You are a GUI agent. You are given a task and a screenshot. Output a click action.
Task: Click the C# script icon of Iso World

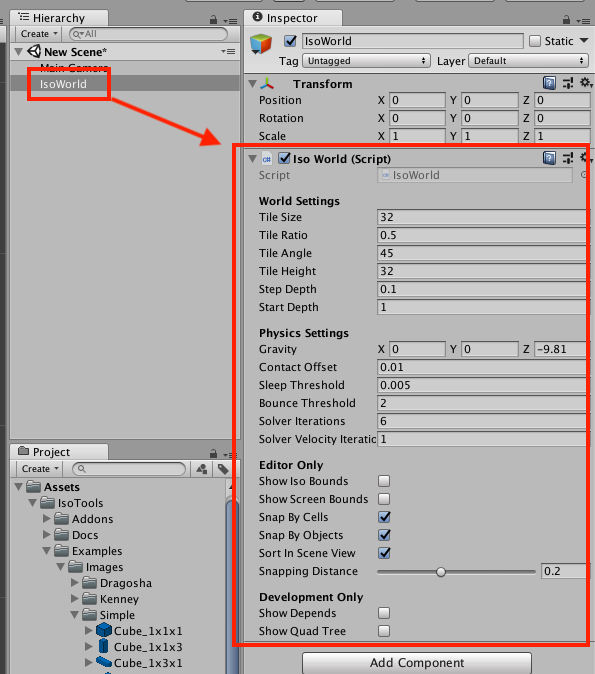pyautogui.click(x=267, y=159)
